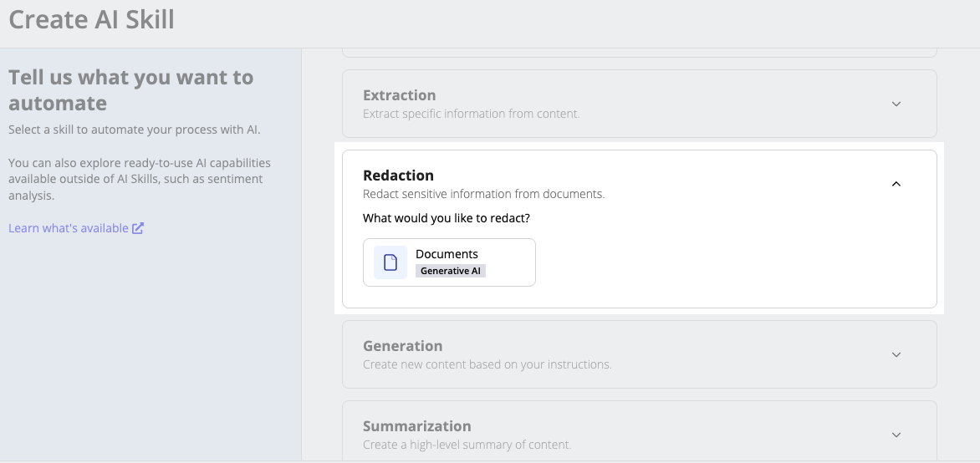Click 'What would you like to redact?' text
980x463 pixels.
click(x=447, y=218)
